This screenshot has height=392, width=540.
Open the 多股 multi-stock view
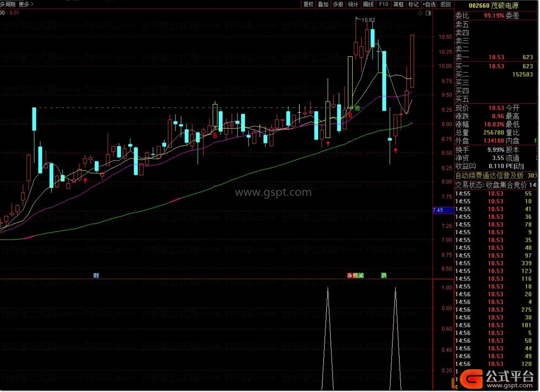coord(338,4)
